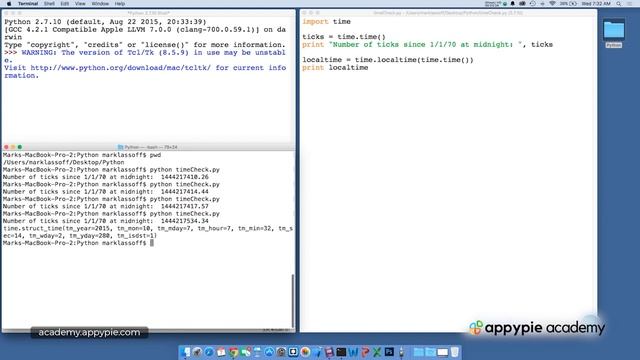Open the Calendar app in the Dock
This screenshot has height=360, width=640.
click(221, 352)
